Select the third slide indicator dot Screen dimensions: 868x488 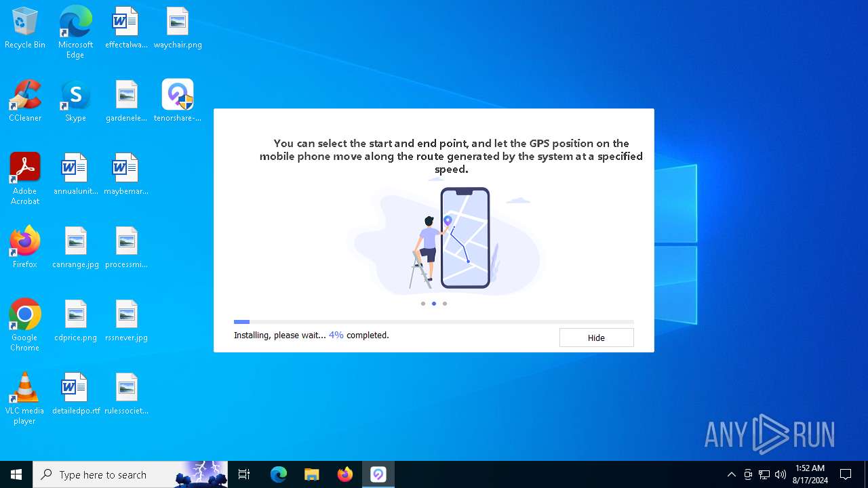(x=445, y=304)
